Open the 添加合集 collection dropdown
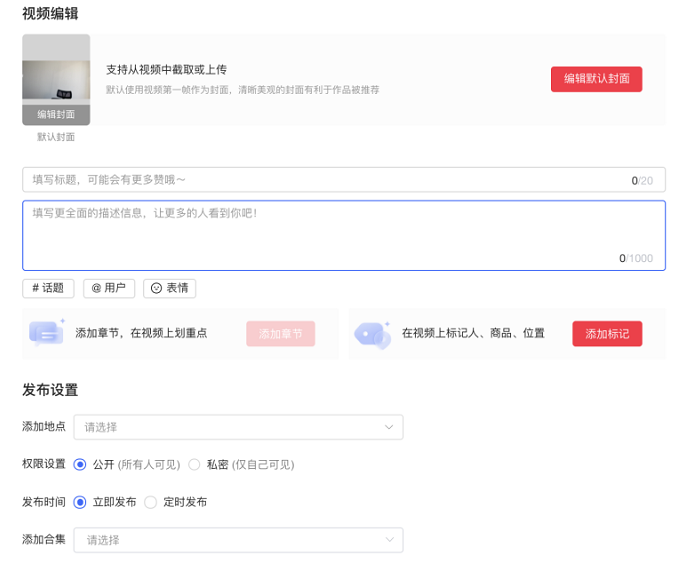This screenshot has width=684, height=570. (x=238, y=540)
